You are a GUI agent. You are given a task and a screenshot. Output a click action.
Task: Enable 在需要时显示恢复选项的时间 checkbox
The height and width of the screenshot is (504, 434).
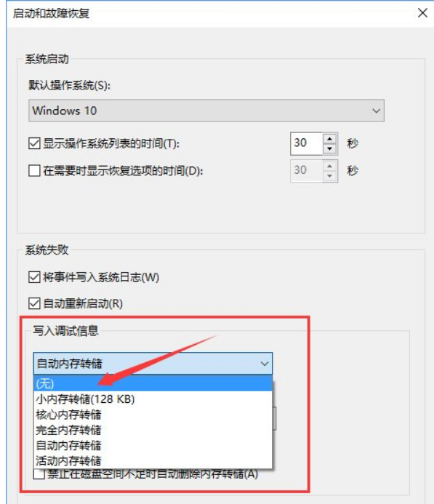pos(34,170)
